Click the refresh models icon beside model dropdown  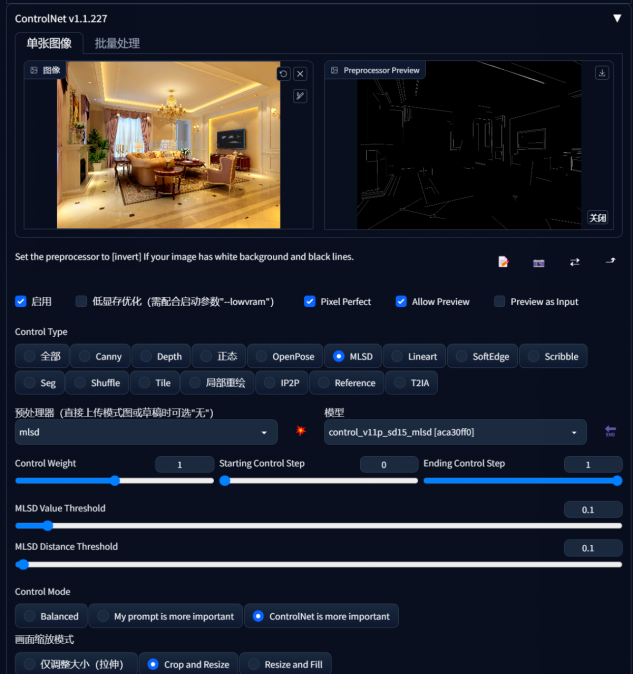[610, 431]
